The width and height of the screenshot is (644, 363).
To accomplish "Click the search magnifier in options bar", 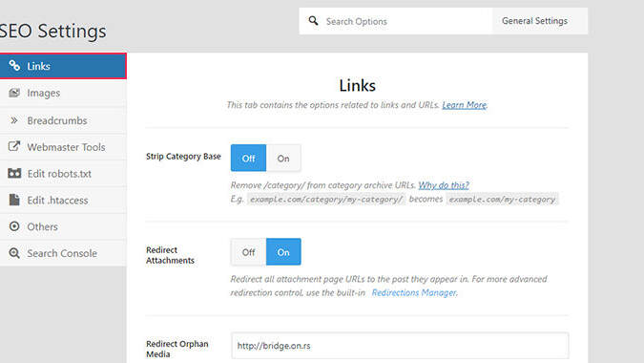I will (x=313, y=21).
